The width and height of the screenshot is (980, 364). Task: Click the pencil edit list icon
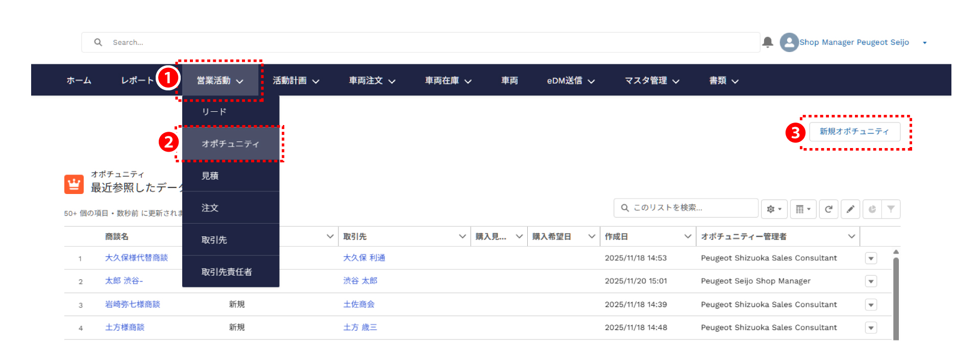coord(850,209)
